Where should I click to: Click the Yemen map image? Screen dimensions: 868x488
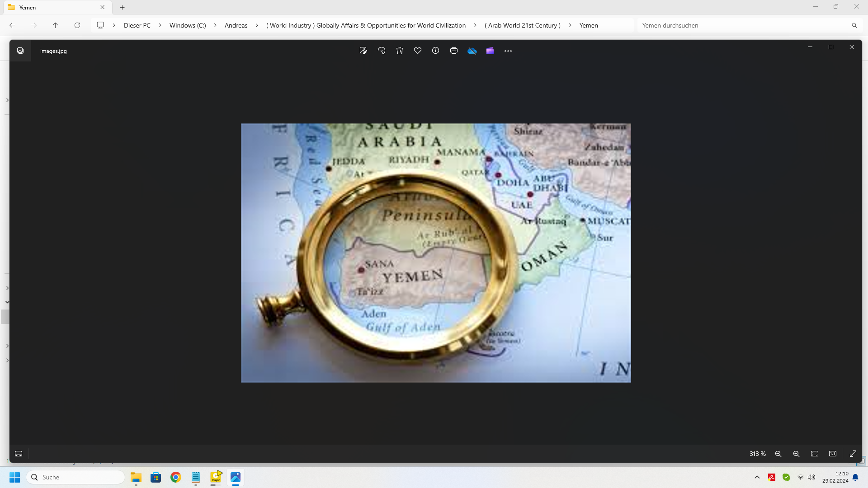coord(436,253)
